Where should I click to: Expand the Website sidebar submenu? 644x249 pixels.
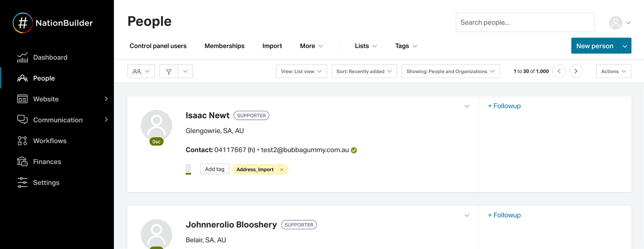106,99
